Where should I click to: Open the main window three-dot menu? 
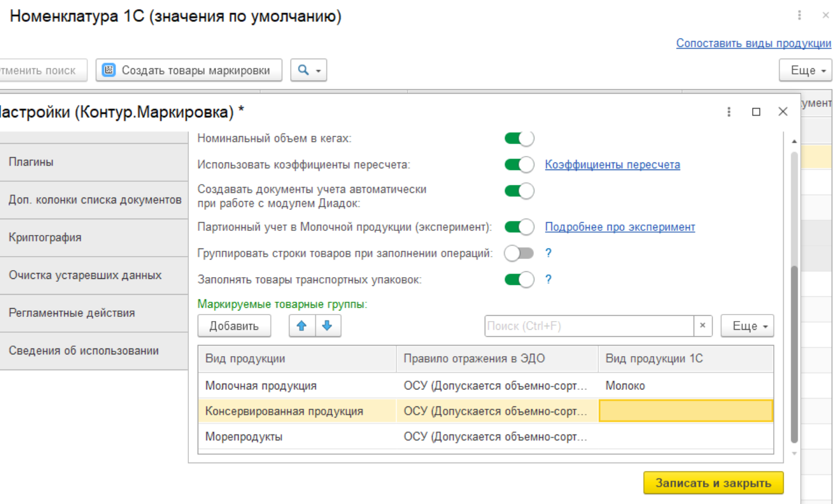799,16
